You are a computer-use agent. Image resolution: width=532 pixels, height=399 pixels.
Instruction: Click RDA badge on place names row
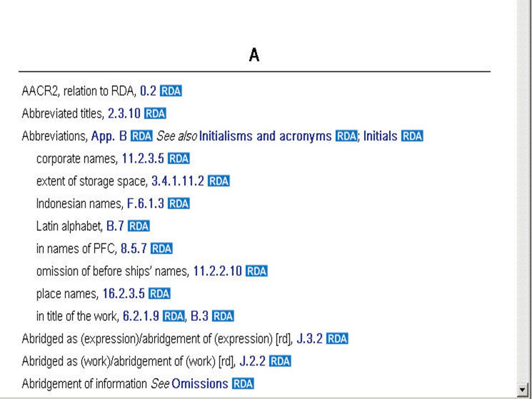point(160,294)
